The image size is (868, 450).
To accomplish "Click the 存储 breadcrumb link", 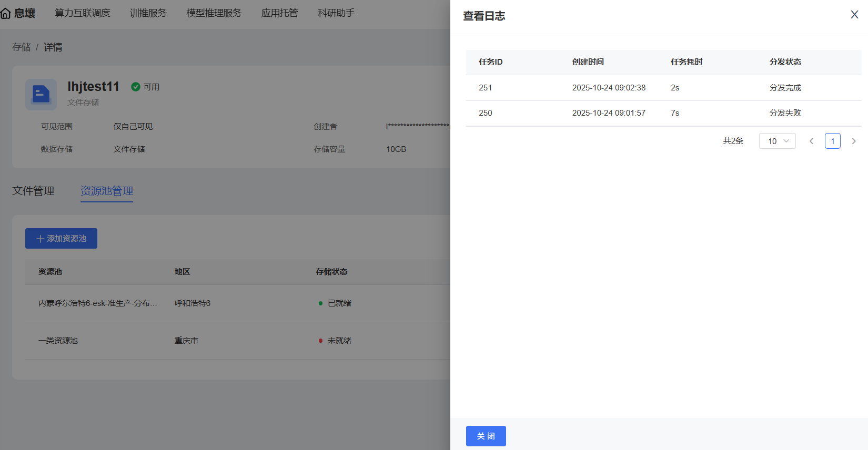I will pyautogui.click(x=22, y=47).
